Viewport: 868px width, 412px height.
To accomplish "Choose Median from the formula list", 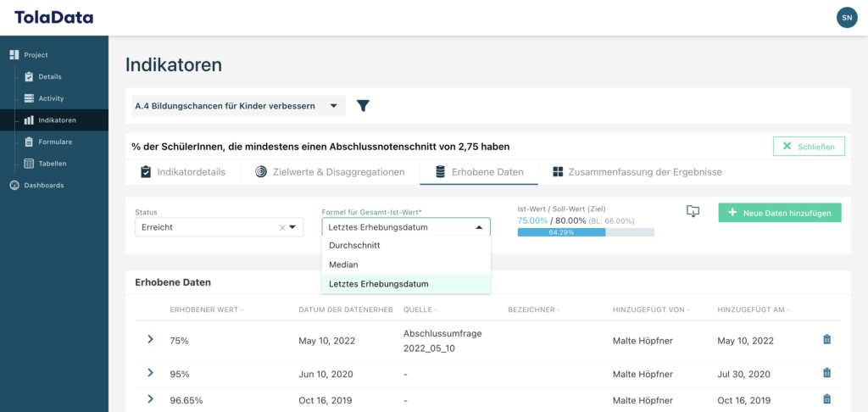I will [x=406, y=264].
